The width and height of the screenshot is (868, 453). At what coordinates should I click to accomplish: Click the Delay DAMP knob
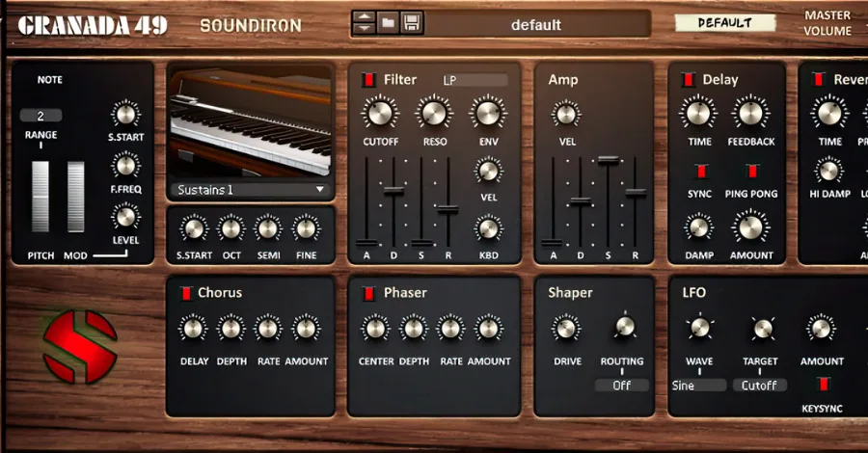tap(699, 227)
